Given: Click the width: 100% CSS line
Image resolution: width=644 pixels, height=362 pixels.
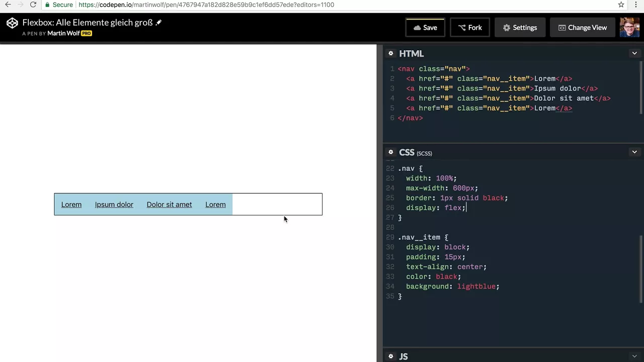Looking at the screenshot, I should click(431, 178).
